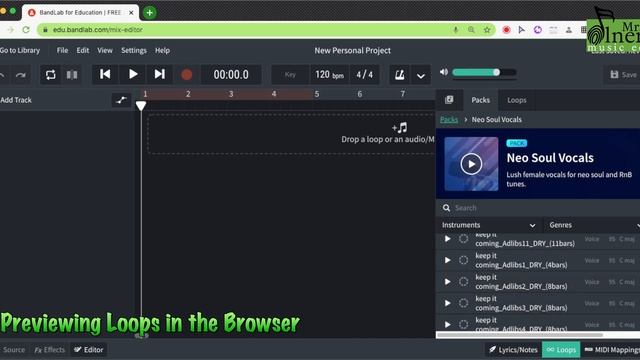Viewport: 640px width, 360px height.
Task: Open the Settings menu
Action: (x=134, y=50)
